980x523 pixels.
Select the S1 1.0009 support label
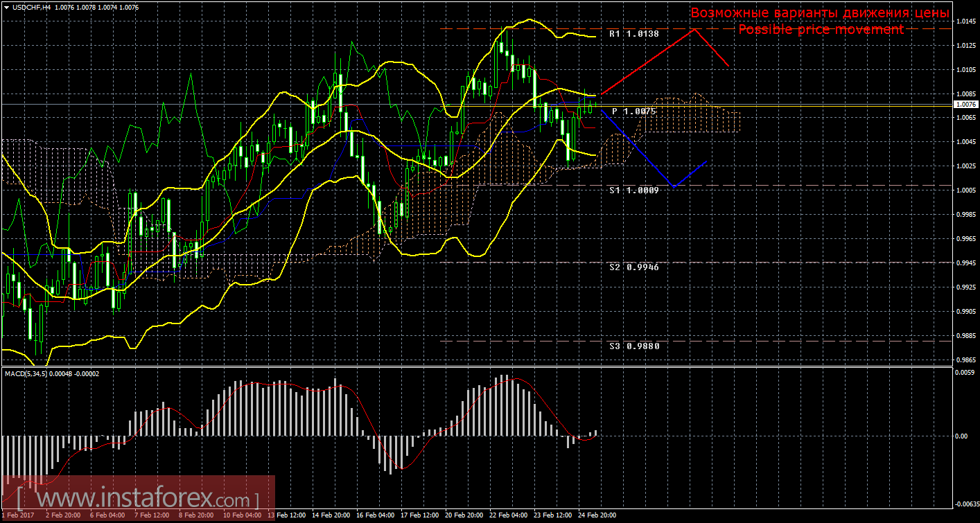tap(633, 189)
